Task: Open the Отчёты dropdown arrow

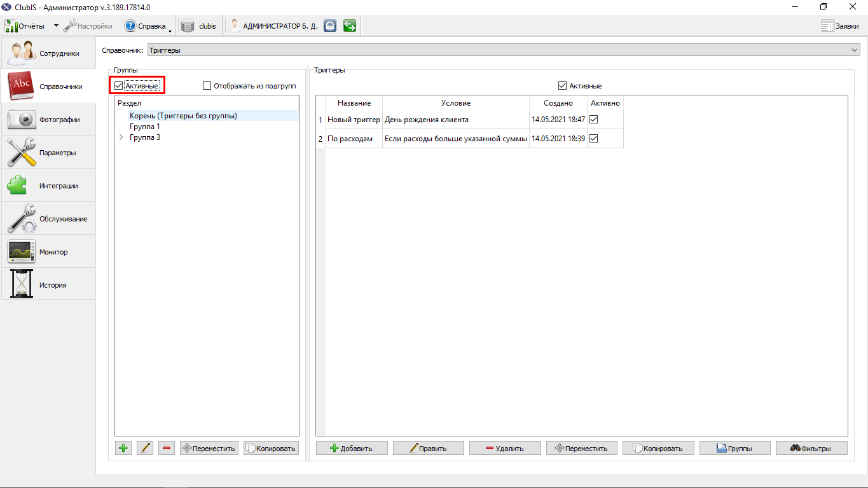Action: click(55, 26)
